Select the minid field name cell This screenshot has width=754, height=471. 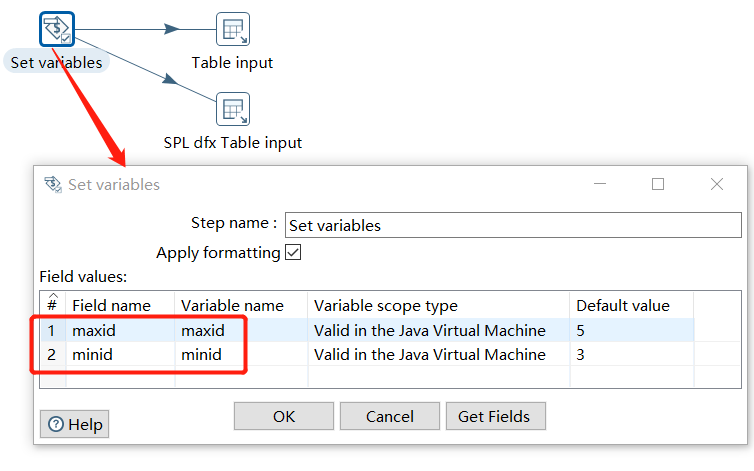120,355
